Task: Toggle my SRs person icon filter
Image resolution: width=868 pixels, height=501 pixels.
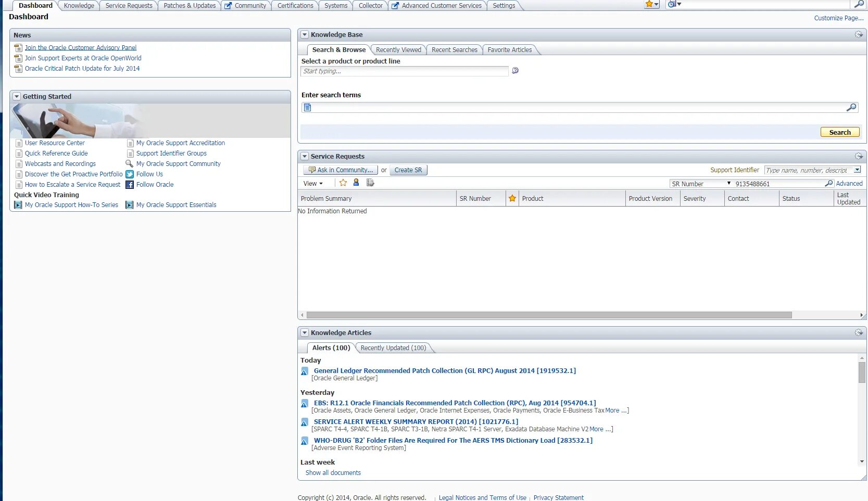Action: [356, 183]
